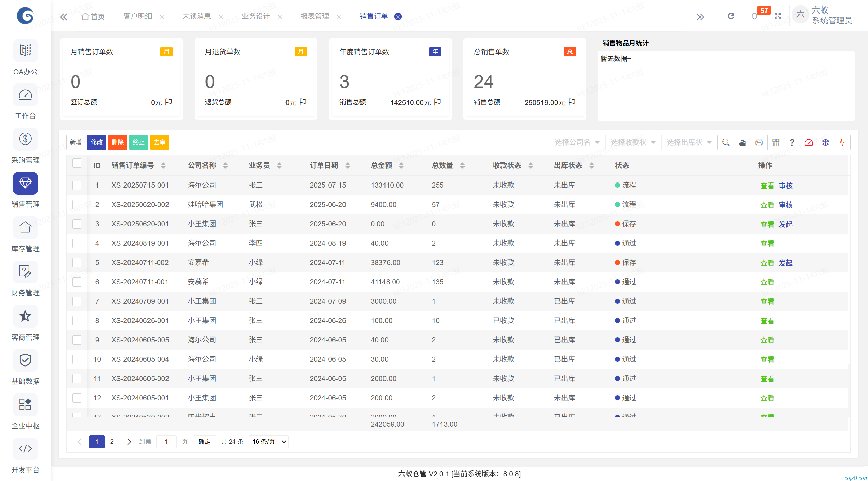Go to page 2 in pagination
The height and width of the screenshot is (481, 868).
point(112,441)
